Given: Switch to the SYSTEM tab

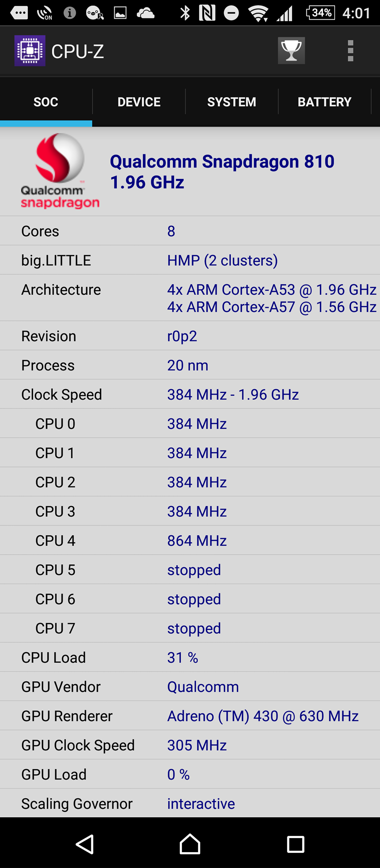Looking at the screenshot, I should click(232, 102).
